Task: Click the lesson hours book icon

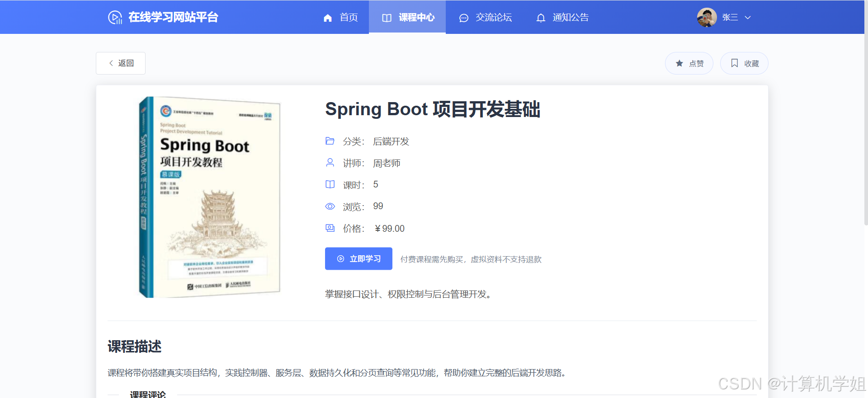Action: click(x=330, y=184)
